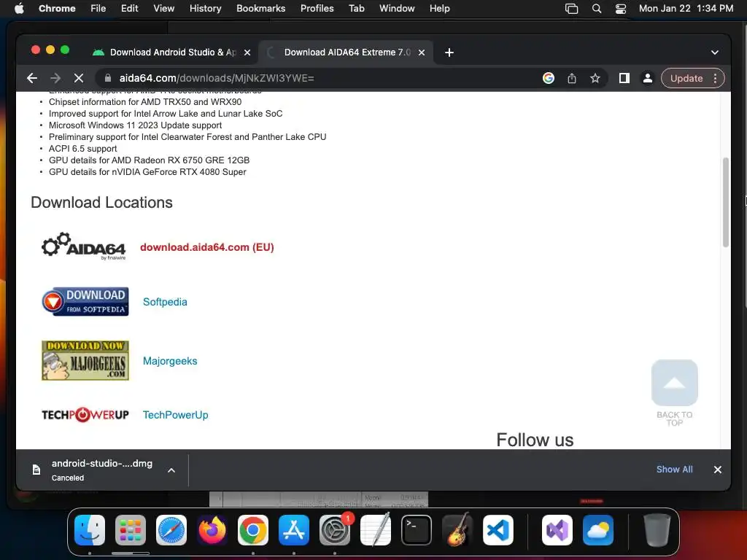The height and width of the screenshot is (560, 747).
Task: Click the Google icon in address bar
Action: pyautogui.click(x=549, y=78)
